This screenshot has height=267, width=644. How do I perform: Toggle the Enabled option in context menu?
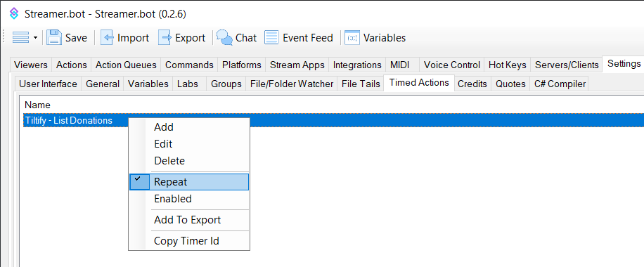point(189,199)
